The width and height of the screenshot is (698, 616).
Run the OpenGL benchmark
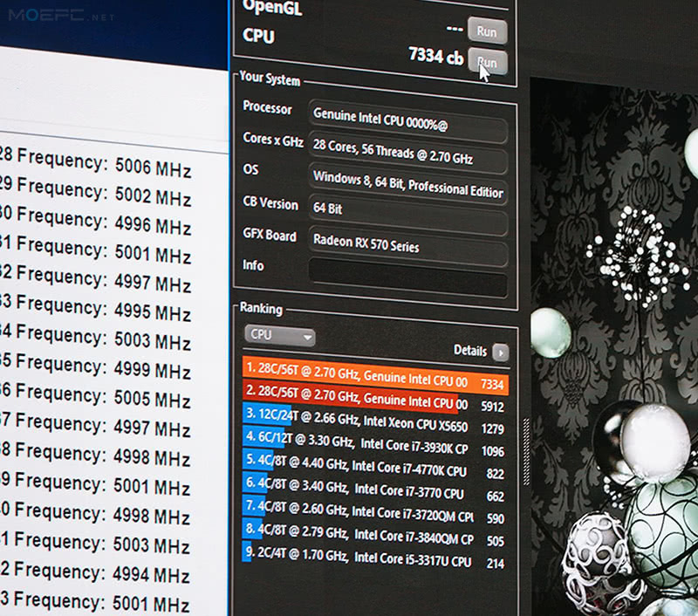tap(487, 31)
